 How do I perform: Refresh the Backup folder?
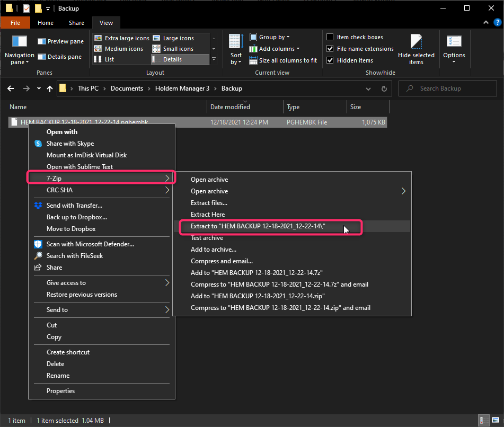pyautogui.click(x=384, y=88)
